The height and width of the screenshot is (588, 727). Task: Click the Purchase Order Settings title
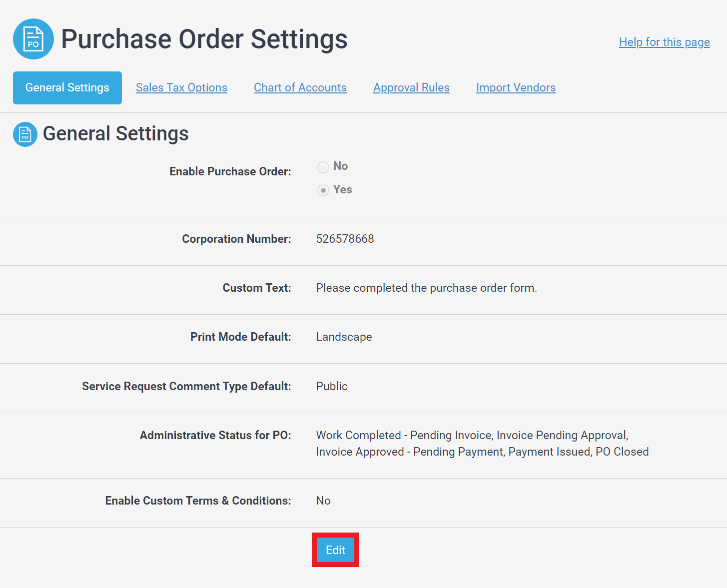[x=204, y=39]
